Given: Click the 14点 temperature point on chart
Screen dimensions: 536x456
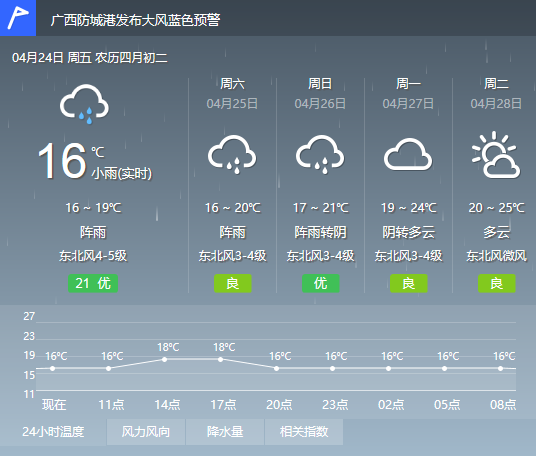Looking at the screenshot, I should pyautogui.click(x=164, y=359).
